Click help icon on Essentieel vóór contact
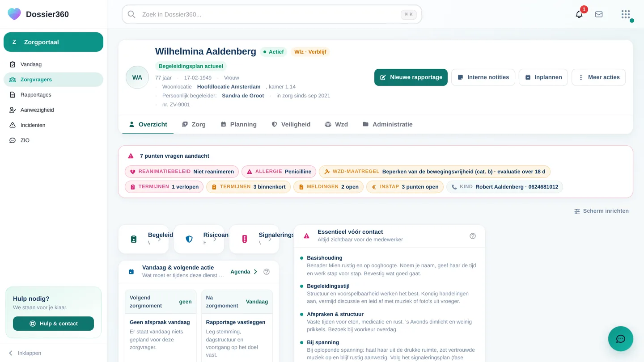The width and height of the screenshot is (644, 362). pyautogui.click(x=473, y=236)
